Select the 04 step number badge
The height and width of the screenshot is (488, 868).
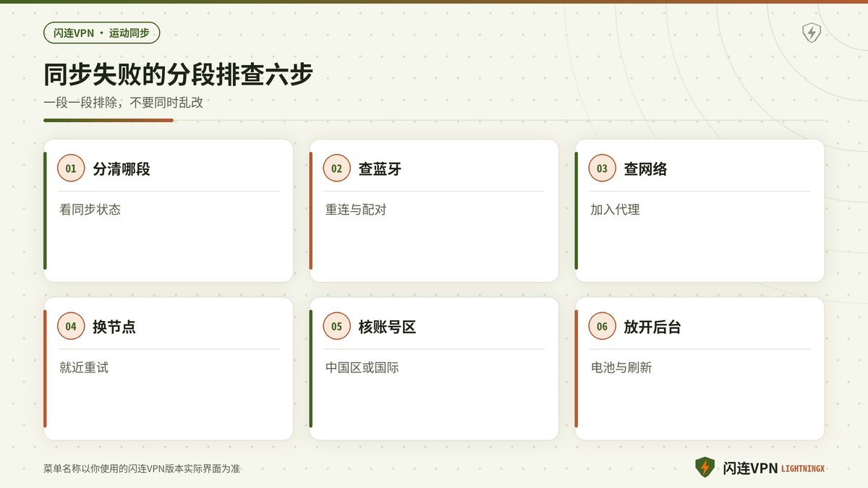71,326
